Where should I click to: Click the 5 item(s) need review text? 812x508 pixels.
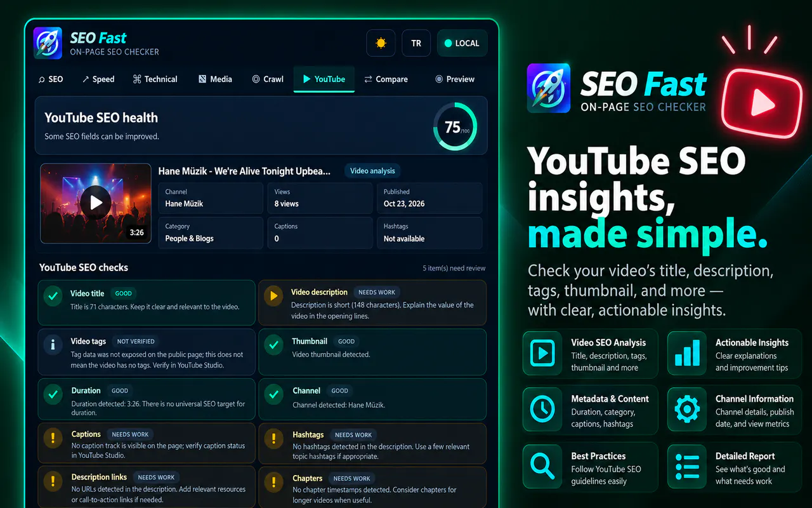tap(454, 269)
